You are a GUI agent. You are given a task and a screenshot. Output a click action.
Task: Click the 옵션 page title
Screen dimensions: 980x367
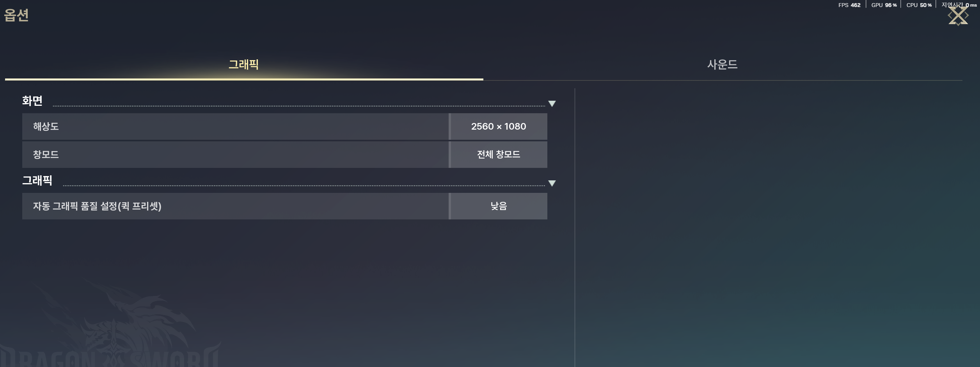pyautogui.click(x=16, y=15)
